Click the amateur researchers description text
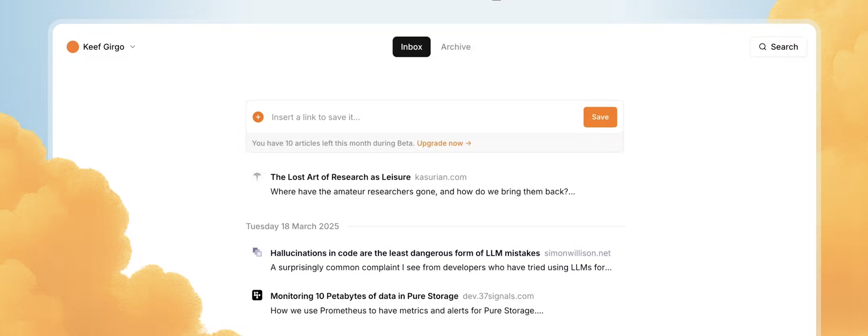868x336 pixels. pos(423,192)
